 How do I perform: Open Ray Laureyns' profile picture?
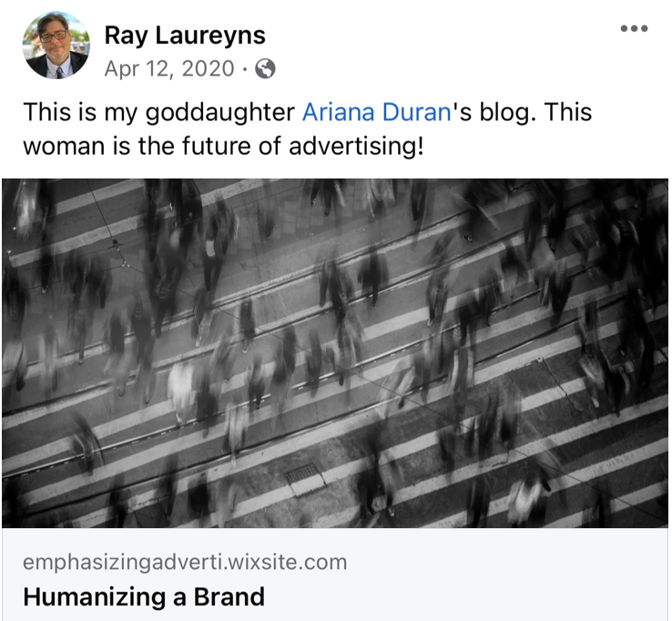click(56, 46)
